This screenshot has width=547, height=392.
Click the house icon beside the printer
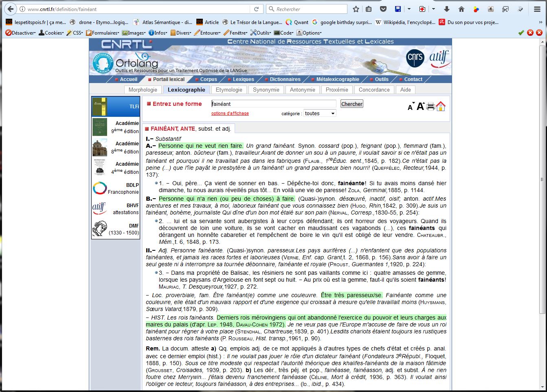pyautogui.click(x=441, y=106)
